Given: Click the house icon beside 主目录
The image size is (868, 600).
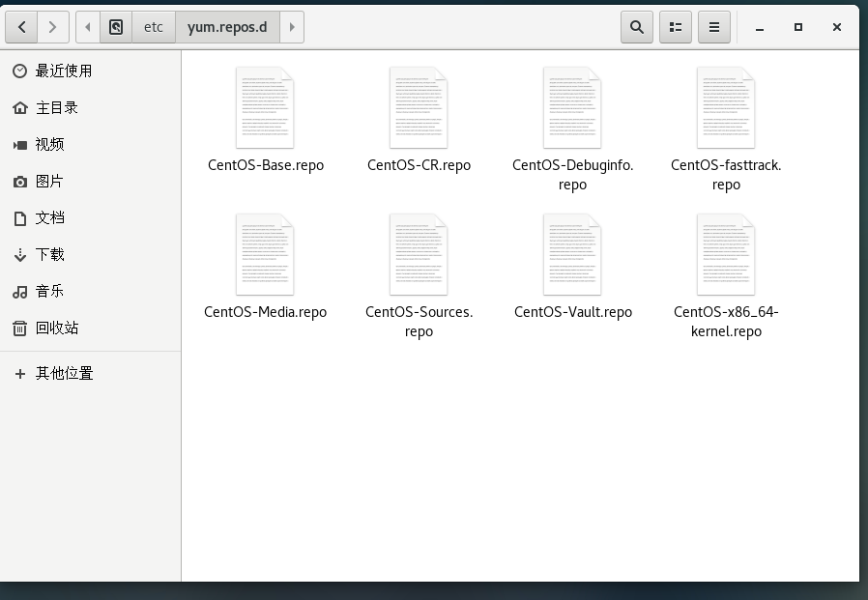Looking at the screenshot, I should [x=20, y=107].
